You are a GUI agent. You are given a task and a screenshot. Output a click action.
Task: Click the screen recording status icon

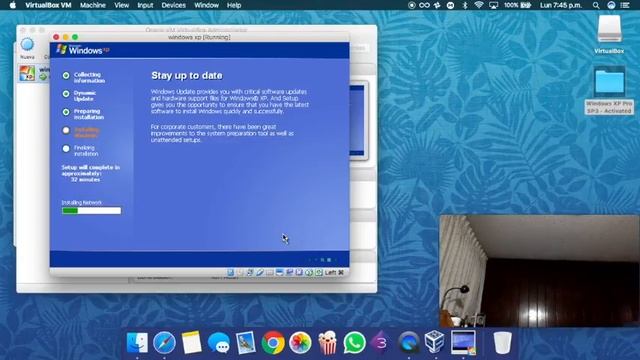pyautogui.click(x=411, y=5)
